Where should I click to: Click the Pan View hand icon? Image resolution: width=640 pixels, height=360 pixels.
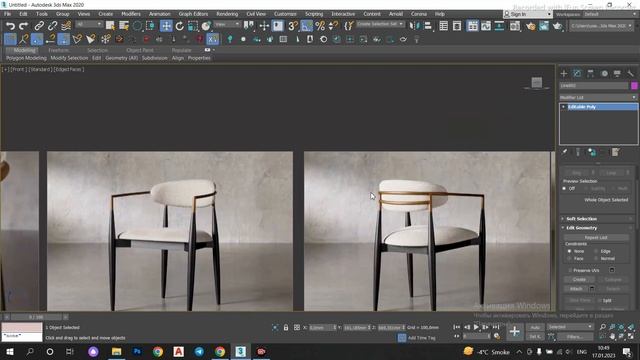point(612,336)
